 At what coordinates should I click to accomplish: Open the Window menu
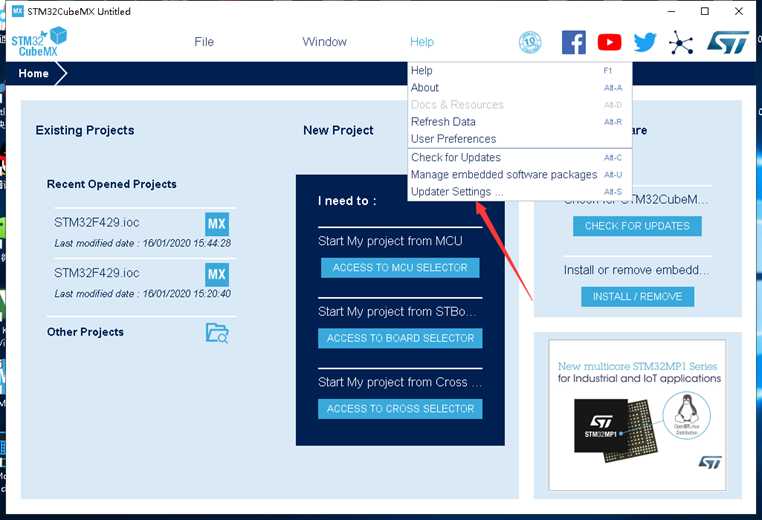[x=324, y=42]
